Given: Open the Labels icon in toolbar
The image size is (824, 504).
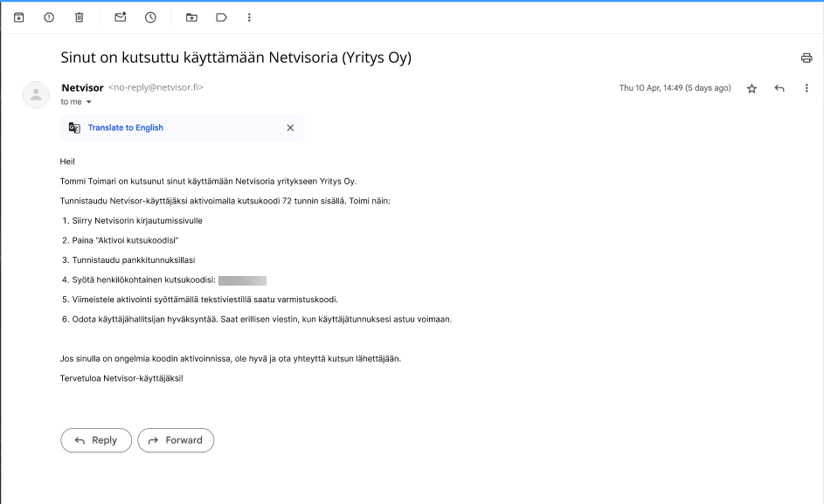Looking at the screenshot, I should [222, 17].
